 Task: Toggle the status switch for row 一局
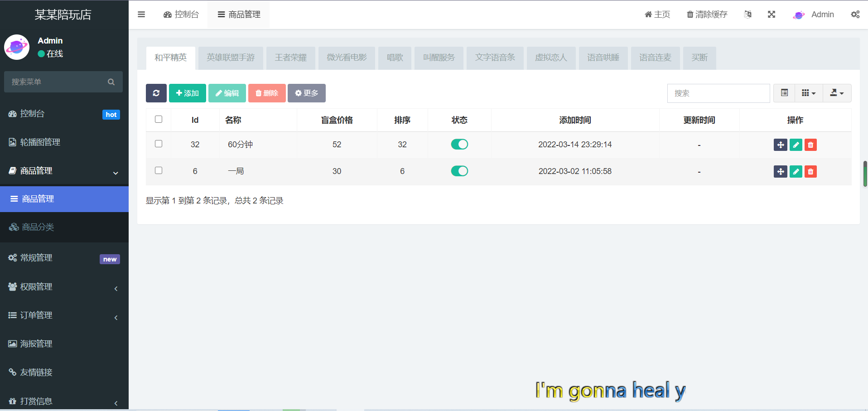[459, 171]
